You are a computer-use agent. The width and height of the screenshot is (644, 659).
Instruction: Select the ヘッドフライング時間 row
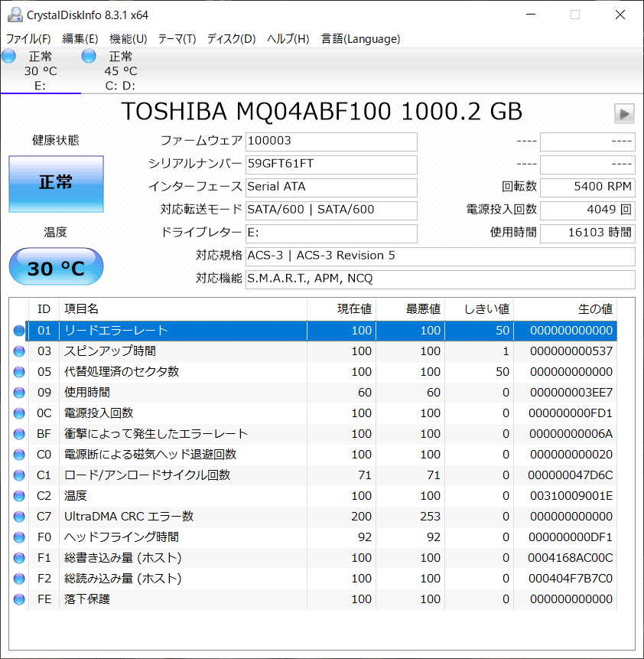321,537
